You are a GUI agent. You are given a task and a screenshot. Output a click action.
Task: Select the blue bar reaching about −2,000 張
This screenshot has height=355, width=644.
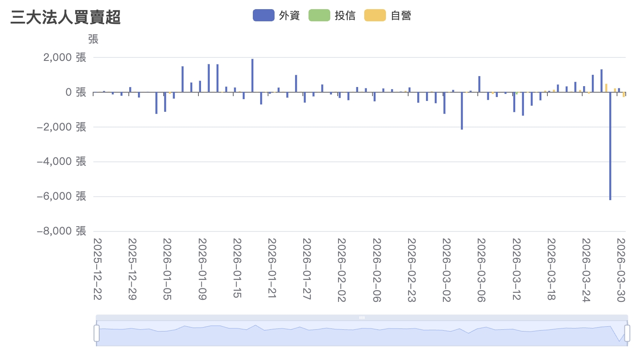[462, 111]
